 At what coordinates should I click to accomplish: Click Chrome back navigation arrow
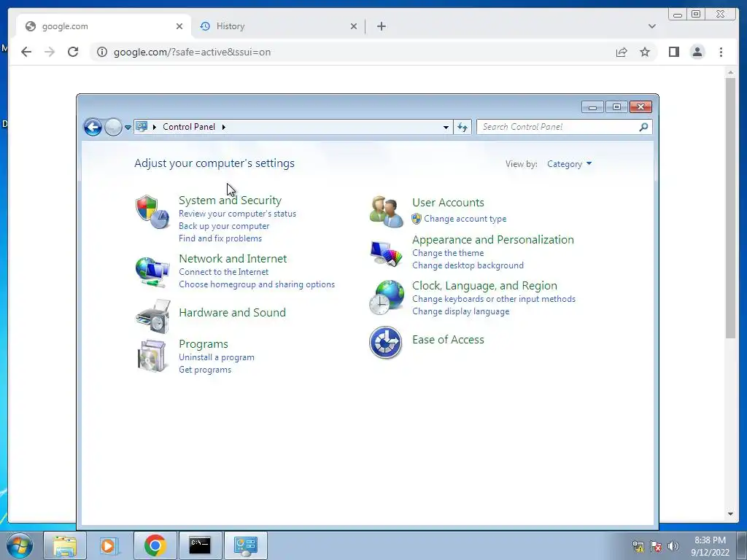click(26, 52)
